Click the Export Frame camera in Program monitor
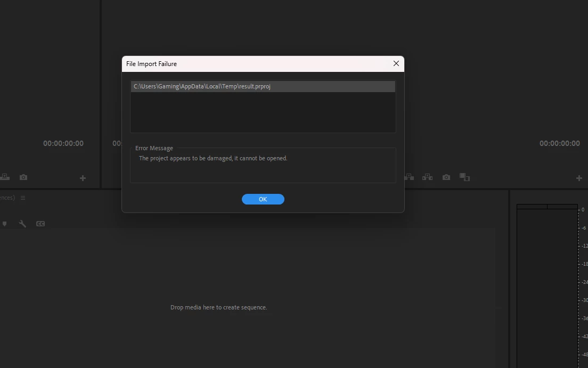Viewport: 588px width, 368px height. point(446,177)
